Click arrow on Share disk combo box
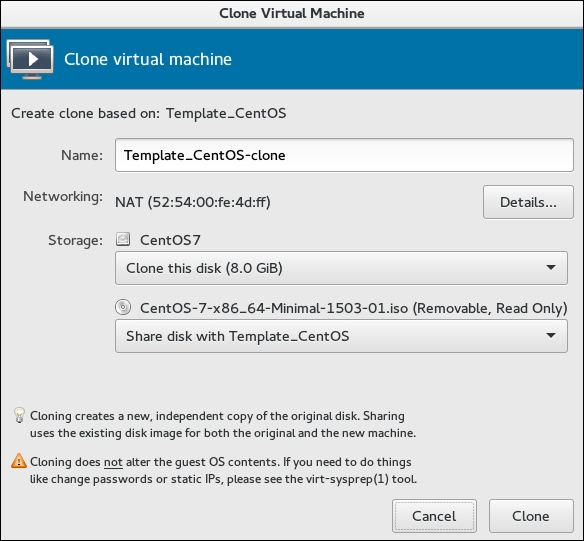The image size is (584, 541). tap(551, 335)
